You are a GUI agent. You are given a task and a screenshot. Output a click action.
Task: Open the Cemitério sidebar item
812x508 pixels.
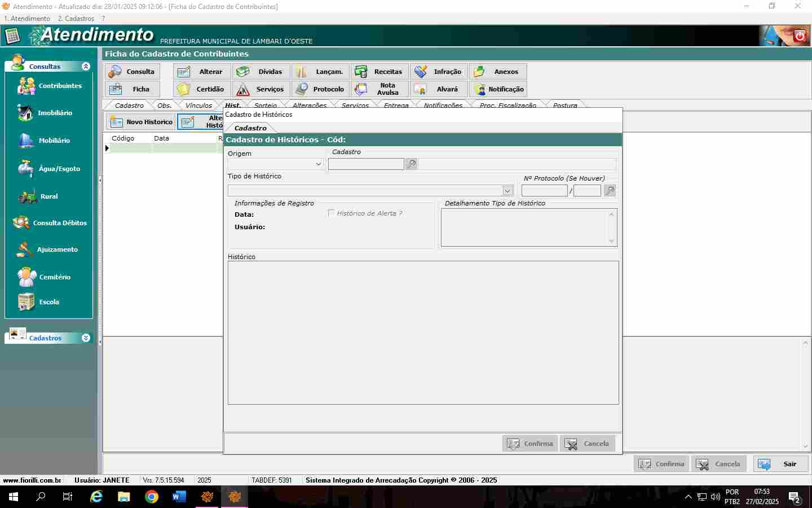pyautogui.click(x=27, y=277)
